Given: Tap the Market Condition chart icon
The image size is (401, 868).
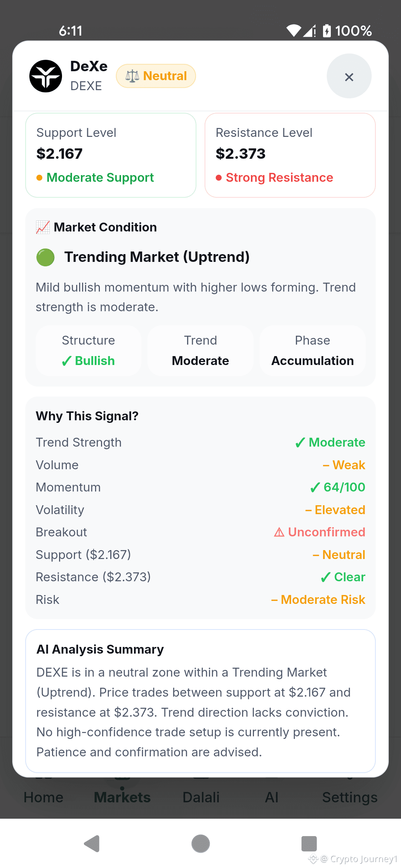Looking at the screenshot, I should click(x=43, y=227).
